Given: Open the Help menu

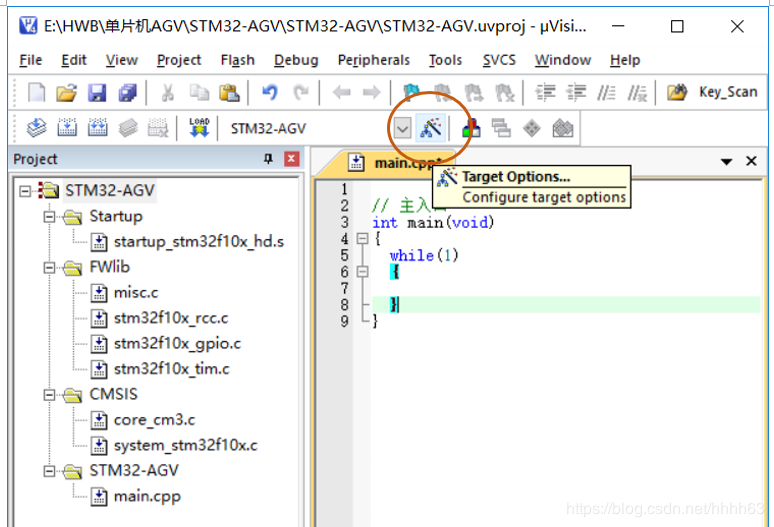Looking at the screenshot, I should point(625,60).
